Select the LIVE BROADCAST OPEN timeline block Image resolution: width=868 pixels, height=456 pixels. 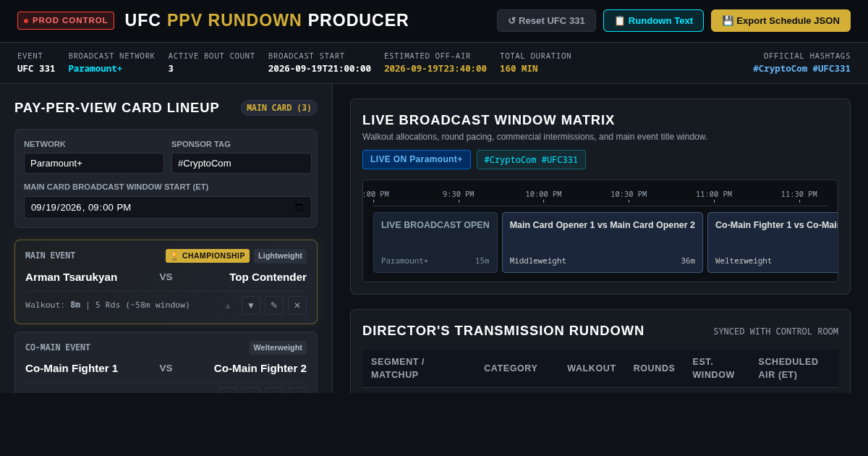click(435, 242)
